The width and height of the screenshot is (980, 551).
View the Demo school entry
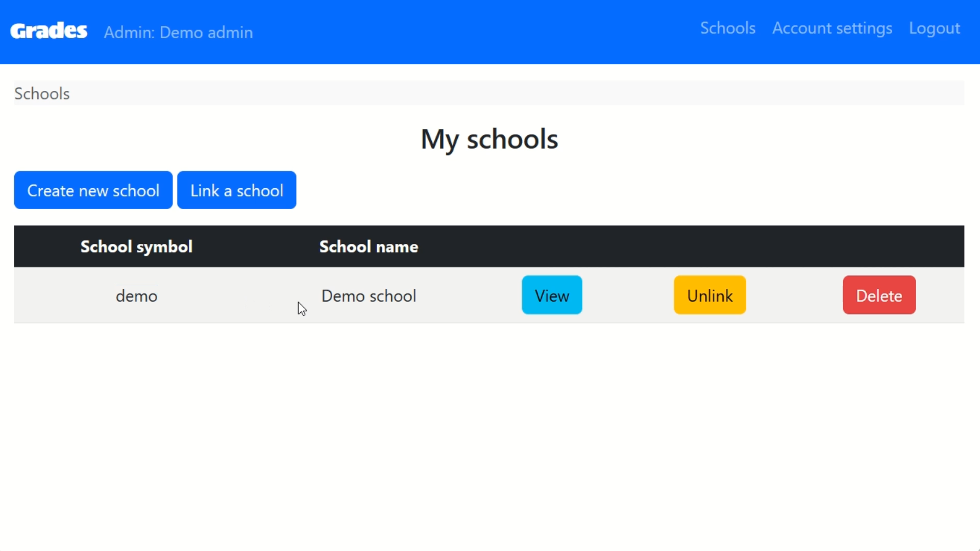(x=551, y=295)
